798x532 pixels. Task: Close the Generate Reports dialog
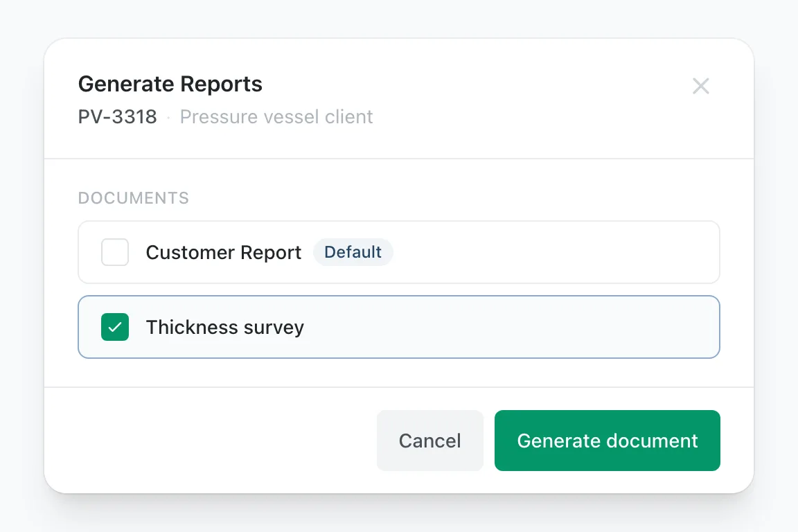coord(701,86)
